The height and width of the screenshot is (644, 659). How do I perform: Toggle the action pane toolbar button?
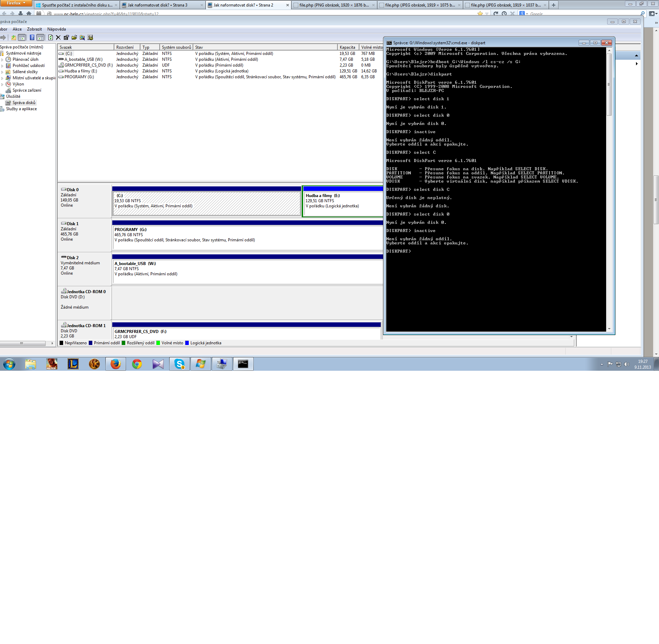click(40, 37)
